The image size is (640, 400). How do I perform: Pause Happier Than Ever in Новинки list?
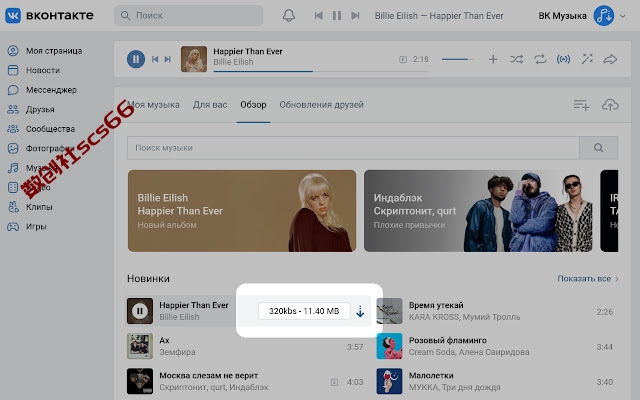coord(140,311)
